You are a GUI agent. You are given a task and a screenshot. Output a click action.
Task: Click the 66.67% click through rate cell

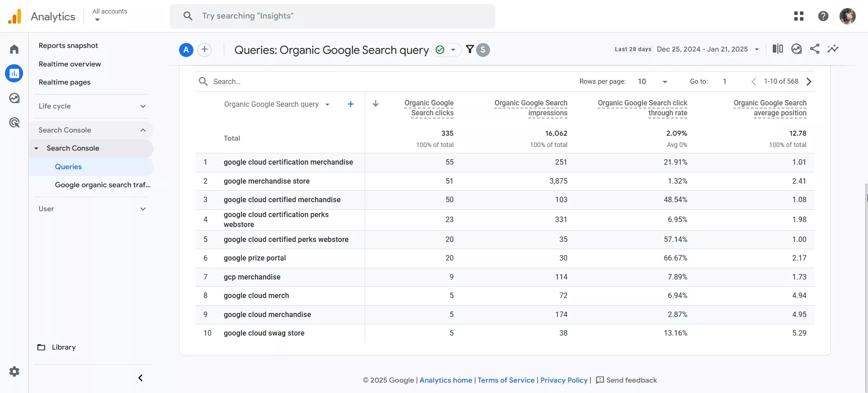click(x=675, y=258)
